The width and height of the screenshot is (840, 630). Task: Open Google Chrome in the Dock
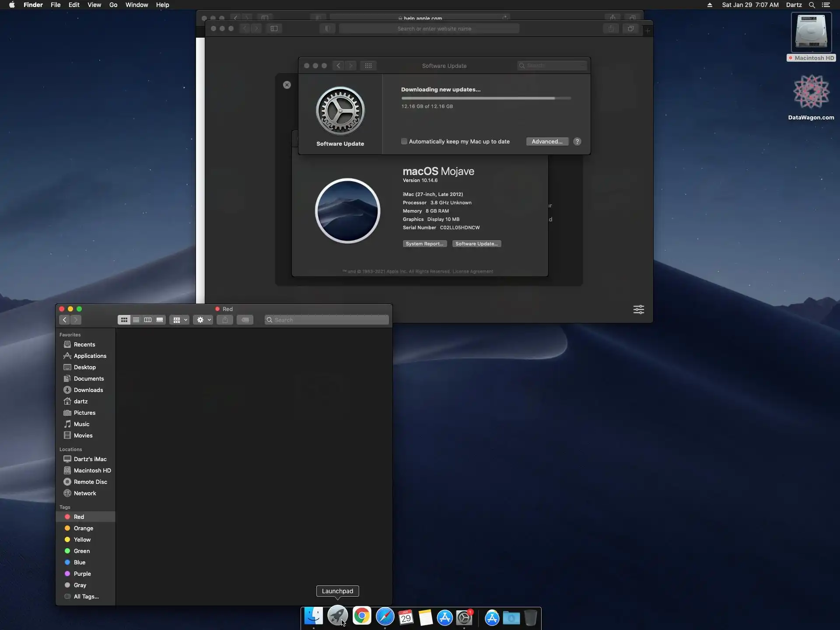tap(362, 617)
